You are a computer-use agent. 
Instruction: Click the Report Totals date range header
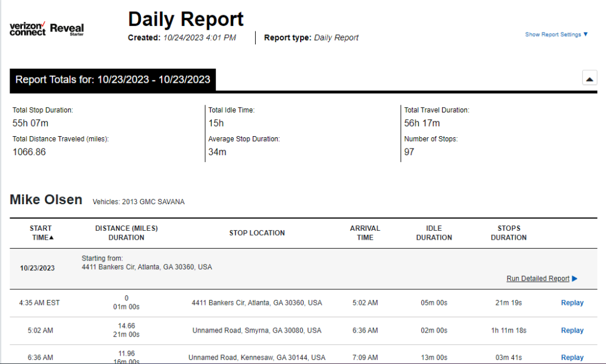point(112,80)
